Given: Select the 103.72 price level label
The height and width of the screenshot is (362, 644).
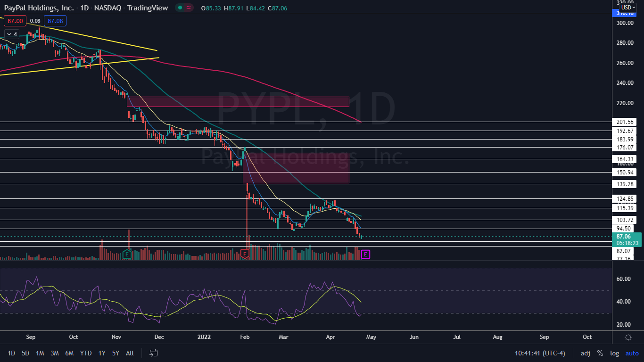Looking at the screenshot, I should [625, 220].
